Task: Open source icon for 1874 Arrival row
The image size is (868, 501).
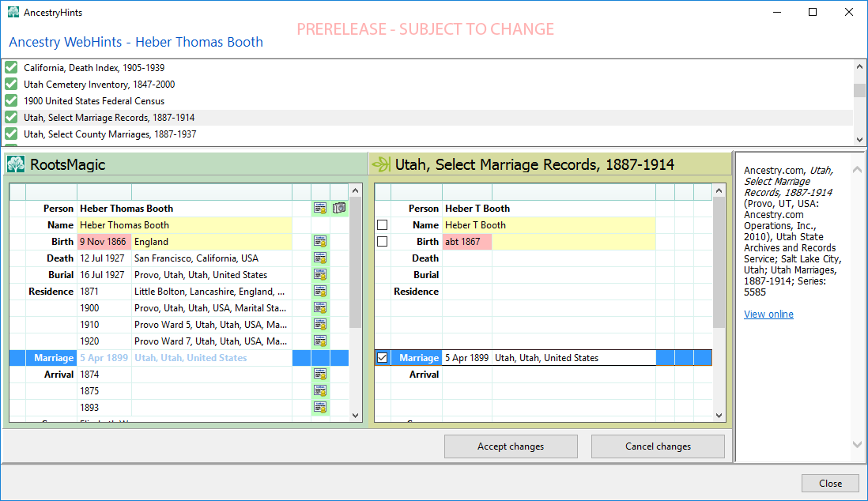Action: [x=320, y=375]
